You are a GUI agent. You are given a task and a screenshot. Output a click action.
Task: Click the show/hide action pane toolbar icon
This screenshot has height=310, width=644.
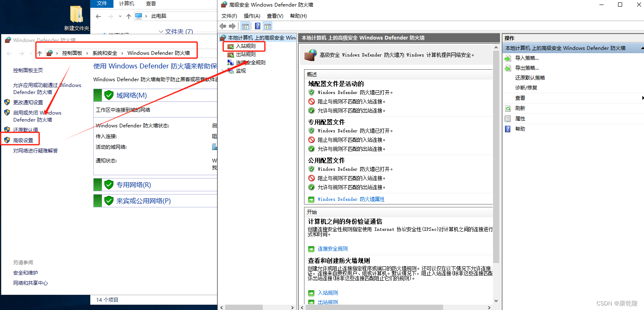coord(267,26)
